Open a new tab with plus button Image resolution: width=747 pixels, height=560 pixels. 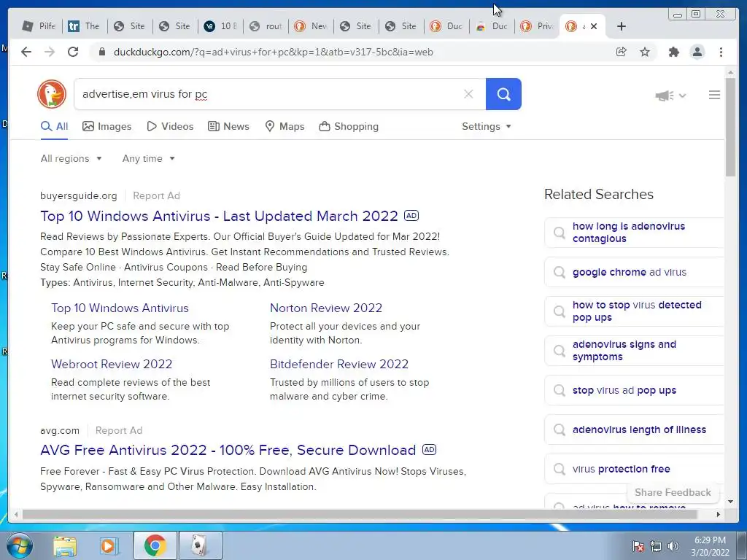622,26
